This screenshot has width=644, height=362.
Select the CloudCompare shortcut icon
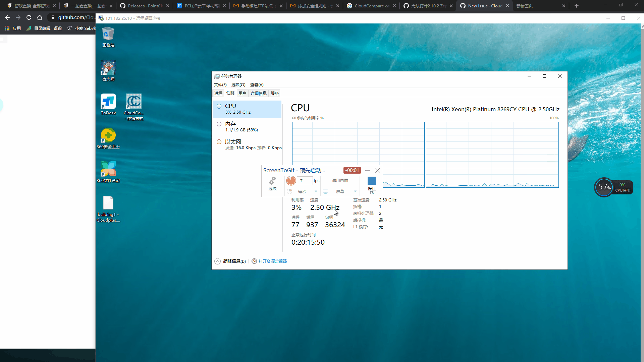coord(133,107)
